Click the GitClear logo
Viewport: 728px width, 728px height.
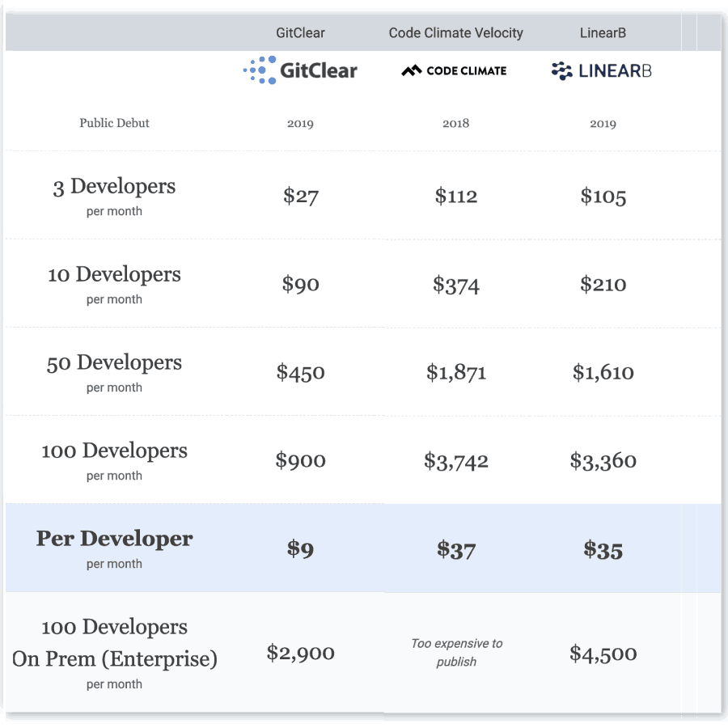point(300,71)
